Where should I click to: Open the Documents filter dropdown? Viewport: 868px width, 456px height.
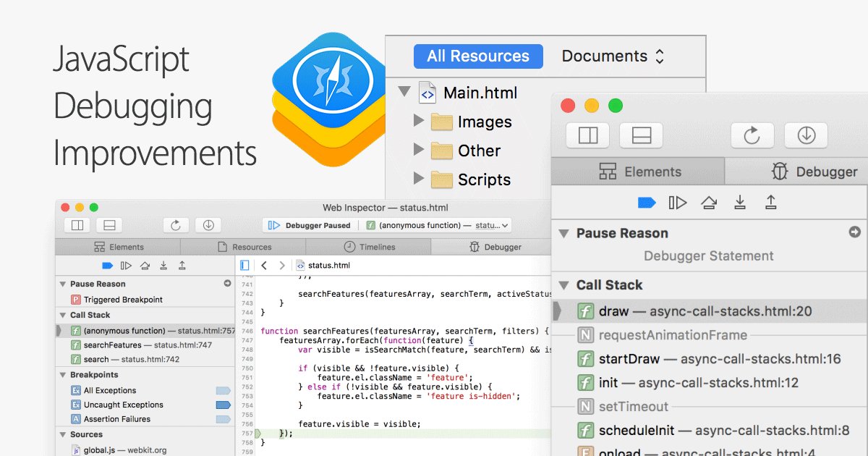tap(613, 56)
